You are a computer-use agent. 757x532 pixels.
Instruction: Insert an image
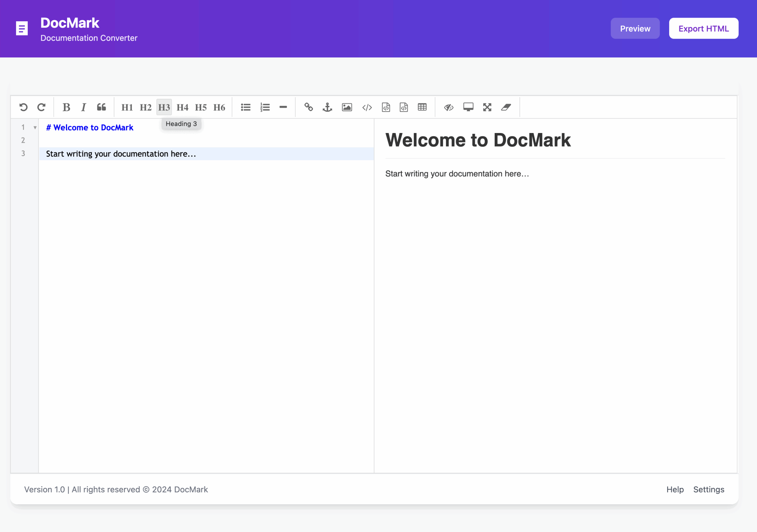[347, 107]
